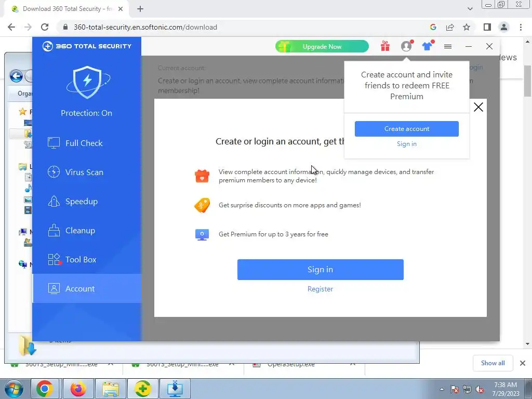Viewport: 532px width, 399px height.
Task: Click the Chrome address bar URL
Action: 145,27
